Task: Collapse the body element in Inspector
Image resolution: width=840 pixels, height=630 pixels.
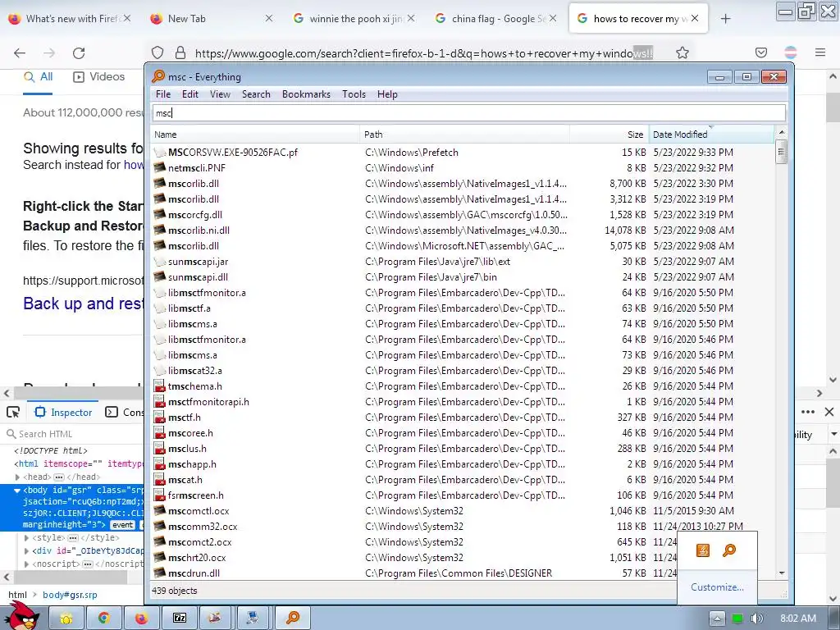Action: (17, 491)
